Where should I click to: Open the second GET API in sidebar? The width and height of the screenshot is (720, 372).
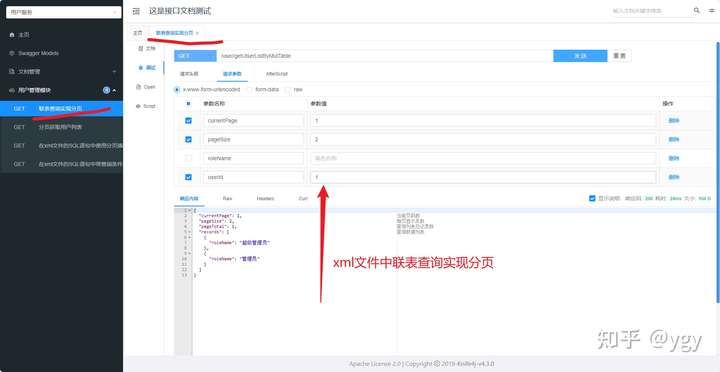[62, 127]
